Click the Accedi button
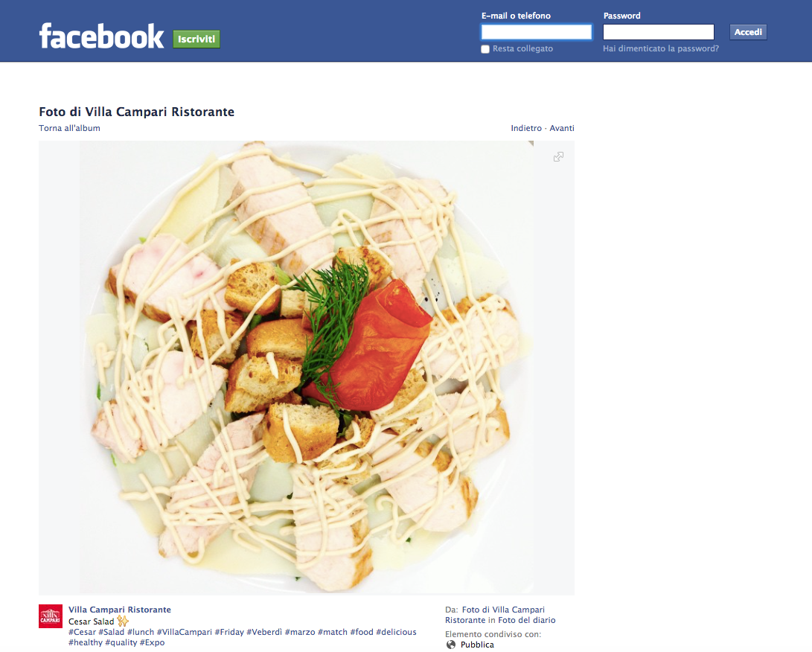Viewport: 812px width, 652px height. coord(748,32)
